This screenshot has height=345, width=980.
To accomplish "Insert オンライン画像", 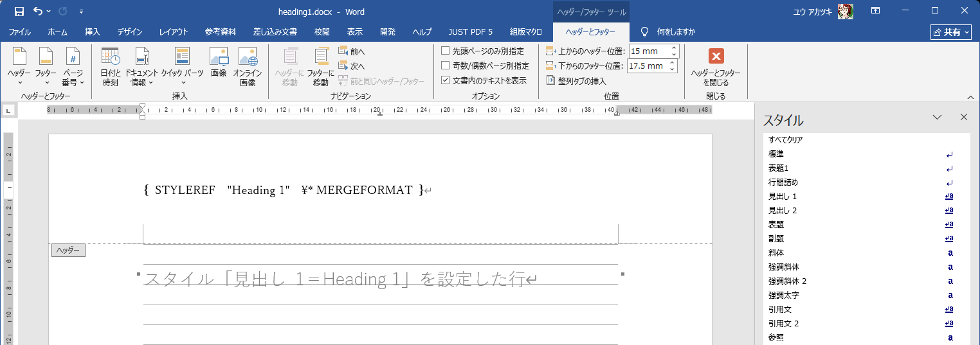I will tap(248, 67).
